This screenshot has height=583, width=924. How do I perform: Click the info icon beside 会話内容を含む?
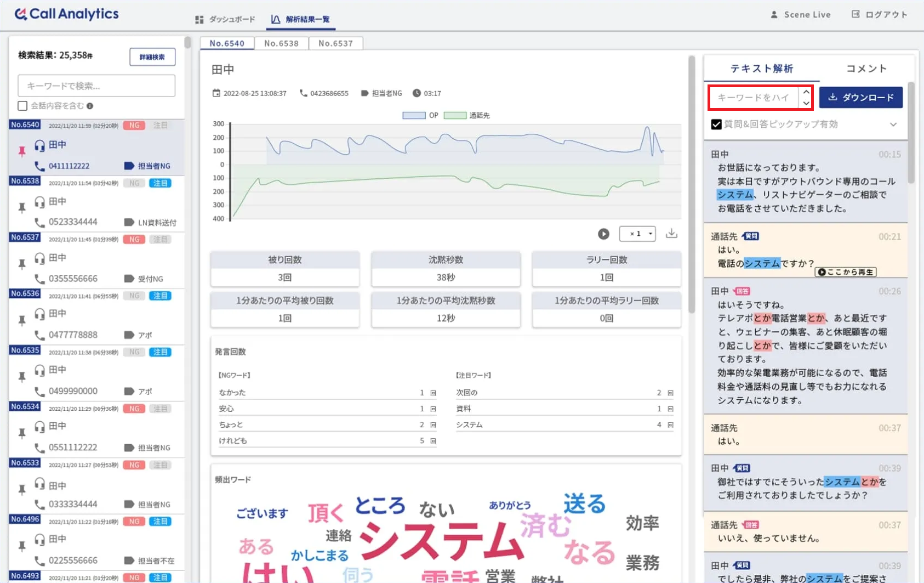click(x=90, y=106)
